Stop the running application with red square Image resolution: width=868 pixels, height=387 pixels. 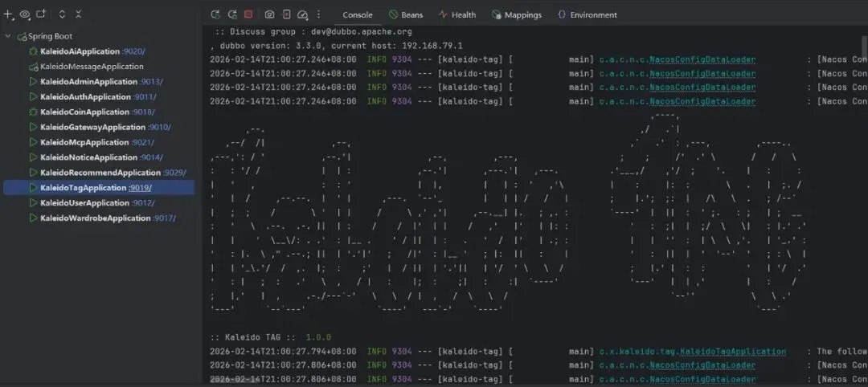pyautogui.click(x=248, y=14)
